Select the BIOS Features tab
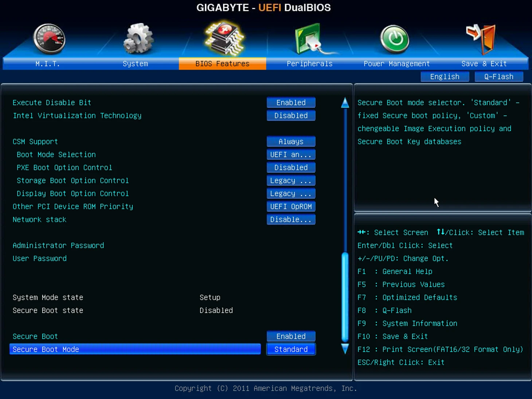The image size is (532, 399). click(x=222, y=64)
